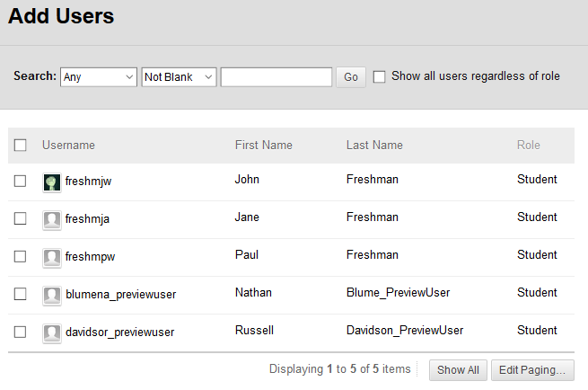Tick the checkbox for freshmjw
This screenshot has width=588, height=390.
click(21, 181)
